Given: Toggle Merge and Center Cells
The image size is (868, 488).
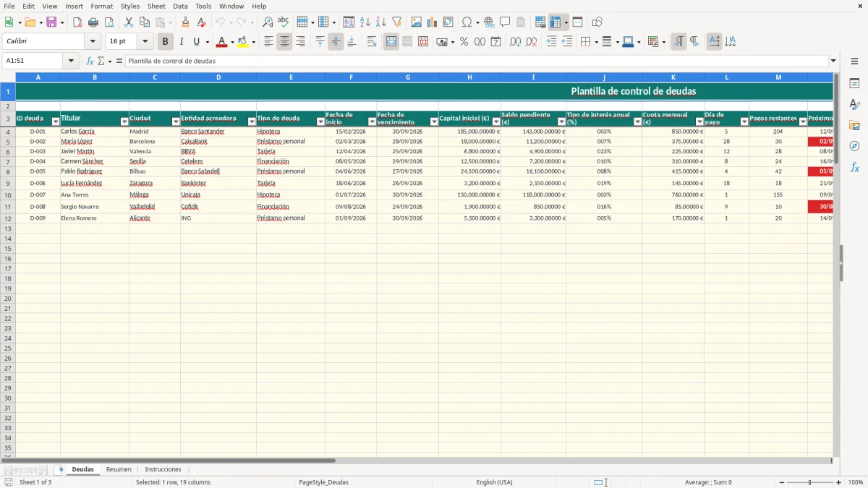Looking at the screenshot, I should [391, 42].
